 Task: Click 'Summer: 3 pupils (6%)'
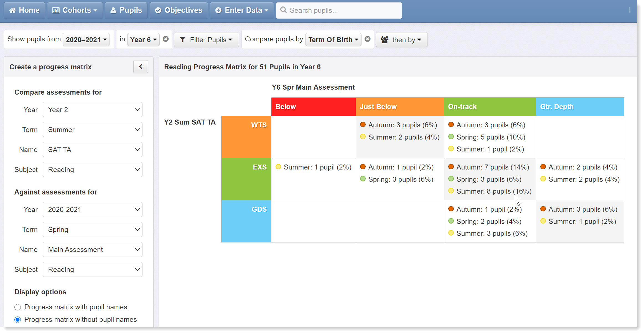point(492,234)
